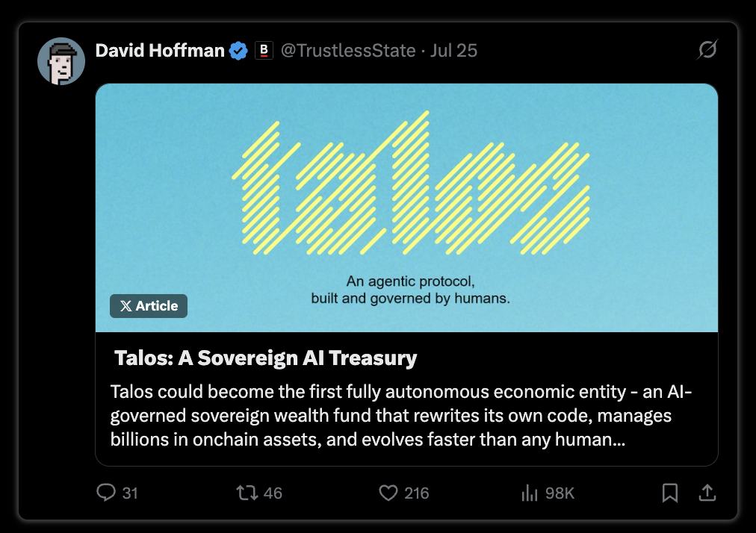Open the Grok slash-circle icon
Viewport: 756px width, 533px height.
(707, 49)
